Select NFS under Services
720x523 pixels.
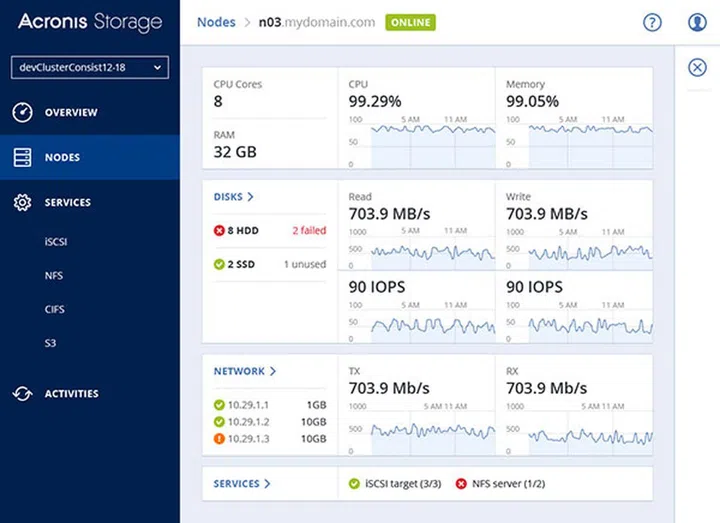point(54,275)
